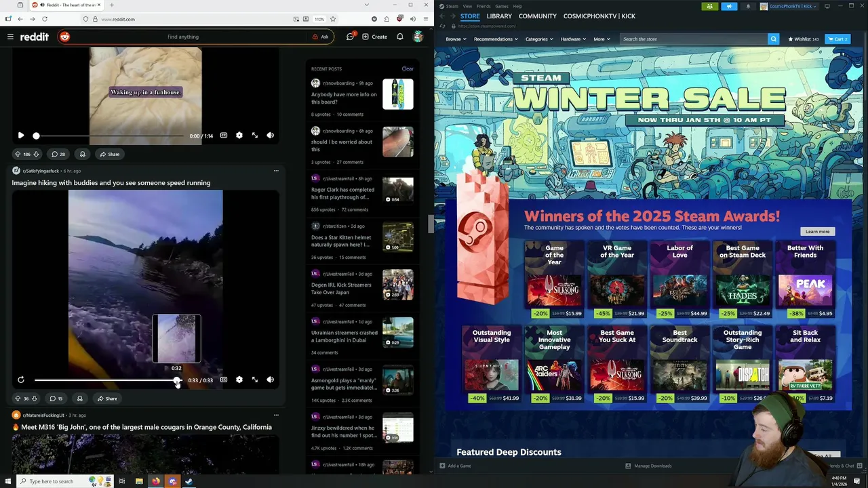Focus the Reddit 'Find anything' search field
868x488 pixels.
[x=183, y=37]
